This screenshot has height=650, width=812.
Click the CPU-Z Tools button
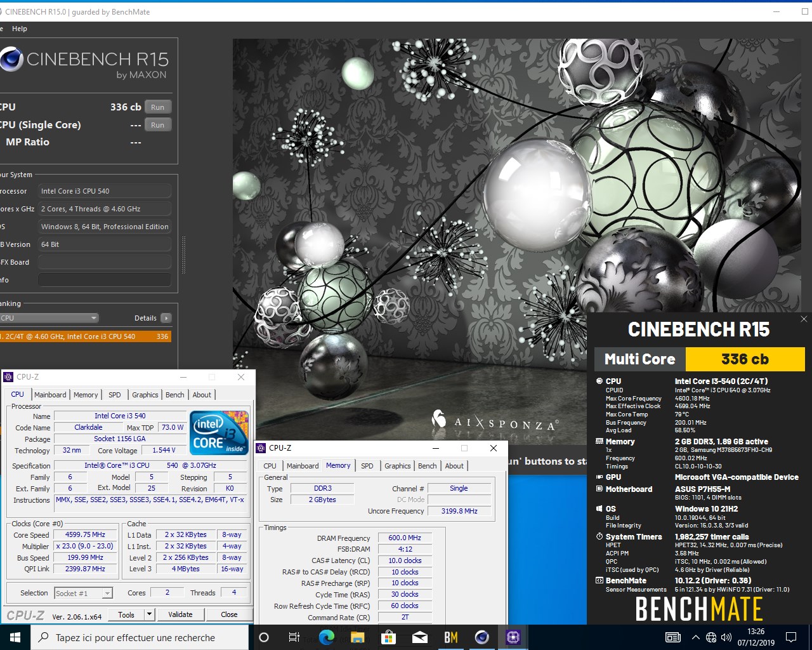pos(126,614)
